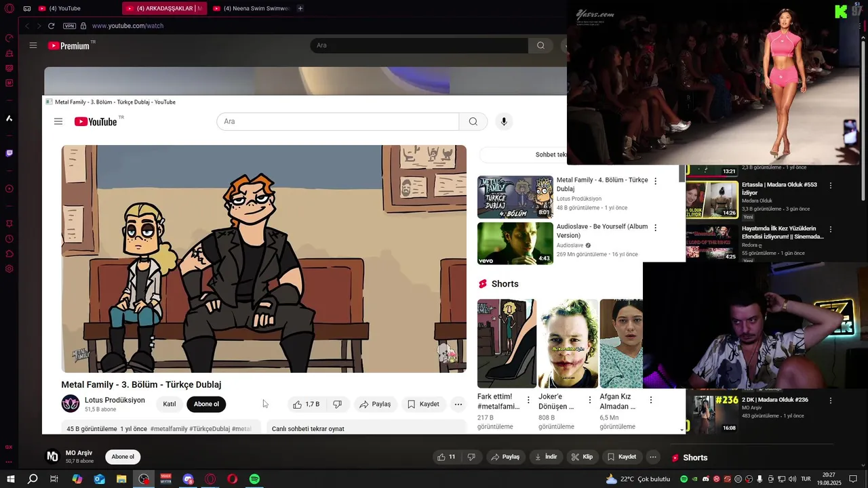Click the 'Ara' search field in light window

tap(338, 121)
